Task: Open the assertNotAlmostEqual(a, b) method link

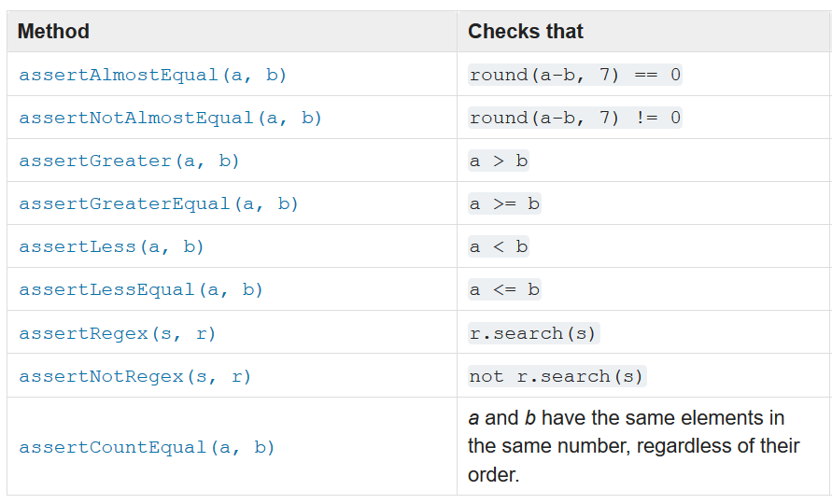Action: click(170, 118)
